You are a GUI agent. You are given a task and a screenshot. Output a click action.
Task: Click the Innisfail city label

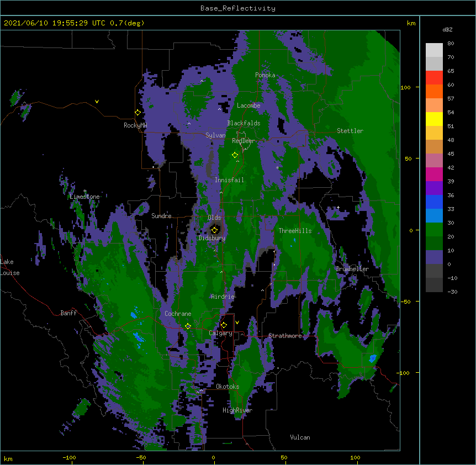click(x=229, y=180)
